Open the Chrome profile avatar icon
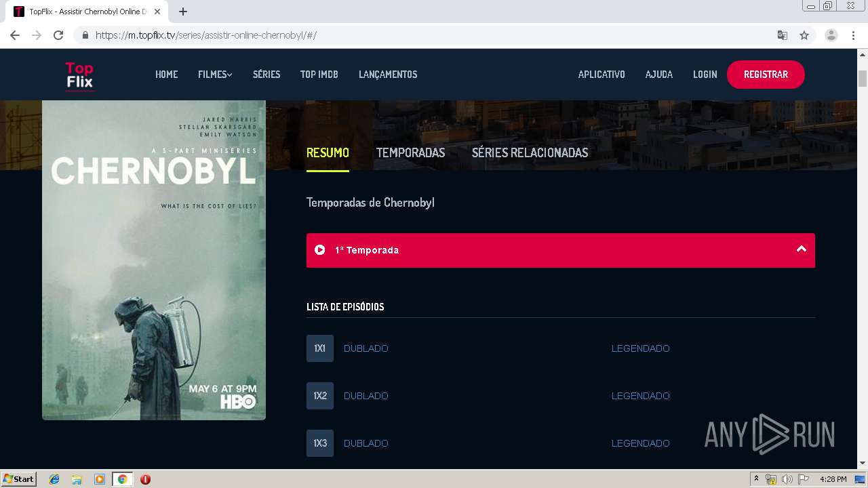868x488 pixels. [831, 35]
